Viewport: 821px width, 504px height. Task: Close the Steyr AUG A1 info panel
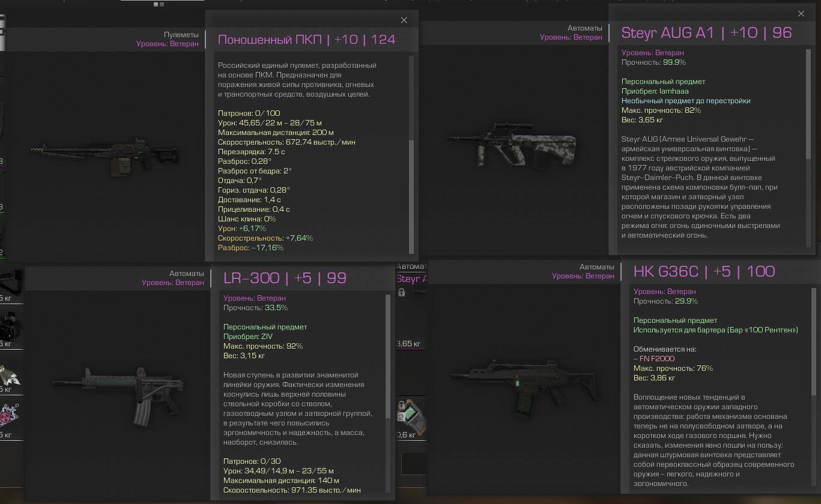point(801,14)
